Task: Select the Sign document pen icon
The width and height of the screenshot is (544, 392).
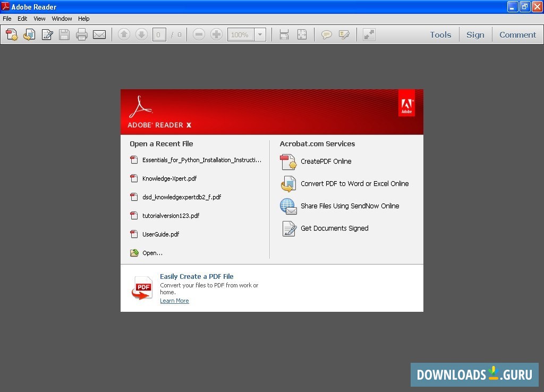Action: click(x=47, y=34)
